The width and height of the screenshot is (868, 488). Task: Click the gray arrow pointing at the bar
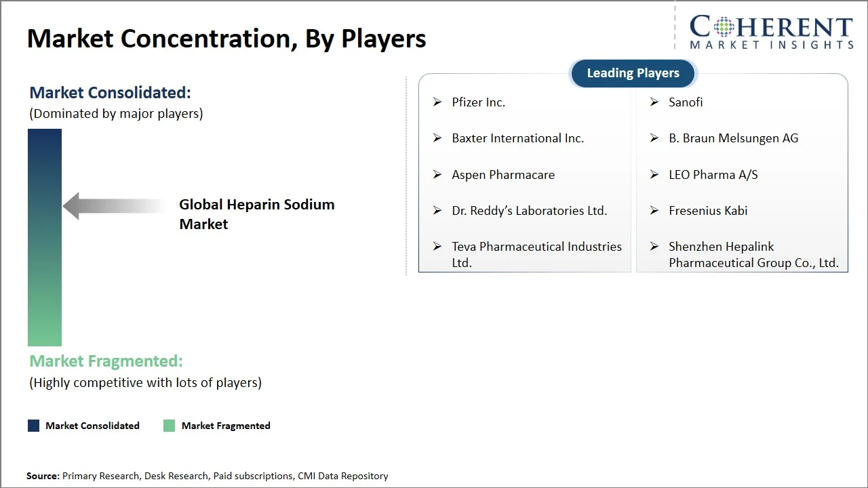pyautogui.click(x=114, y=206)
